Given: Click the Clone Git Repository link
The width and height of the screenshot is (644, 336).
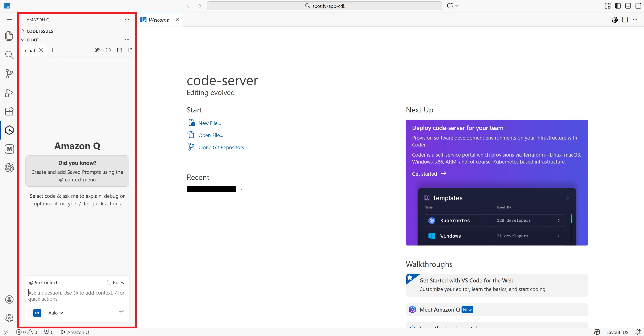Looking at the screenshot, I should pos(223,147).
